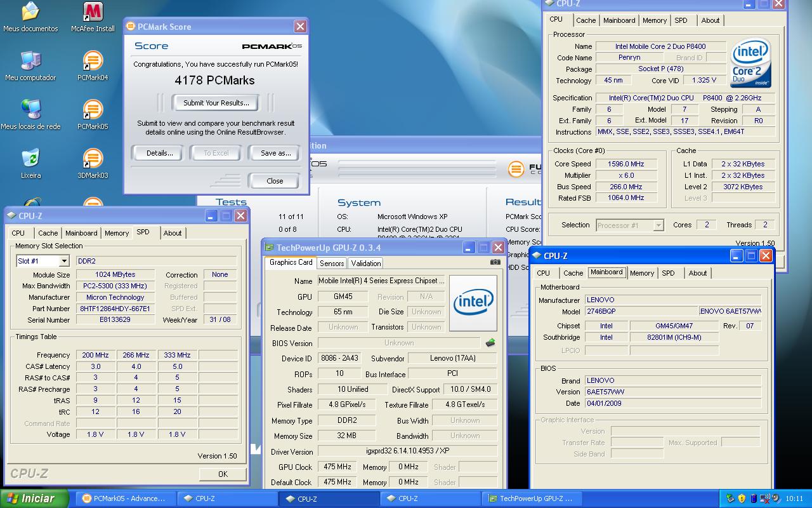The height and width of the screenshot is (508, 812).
Task: Click Intel Core 2 Duo logo in CPU-Z
Action: pos(750,63)
